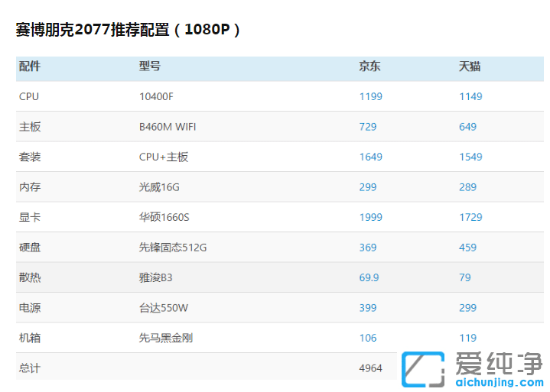This screenshot has height=392, width=550.
Task: Open the JD price link 1199 for CPU
Action: 370,96
